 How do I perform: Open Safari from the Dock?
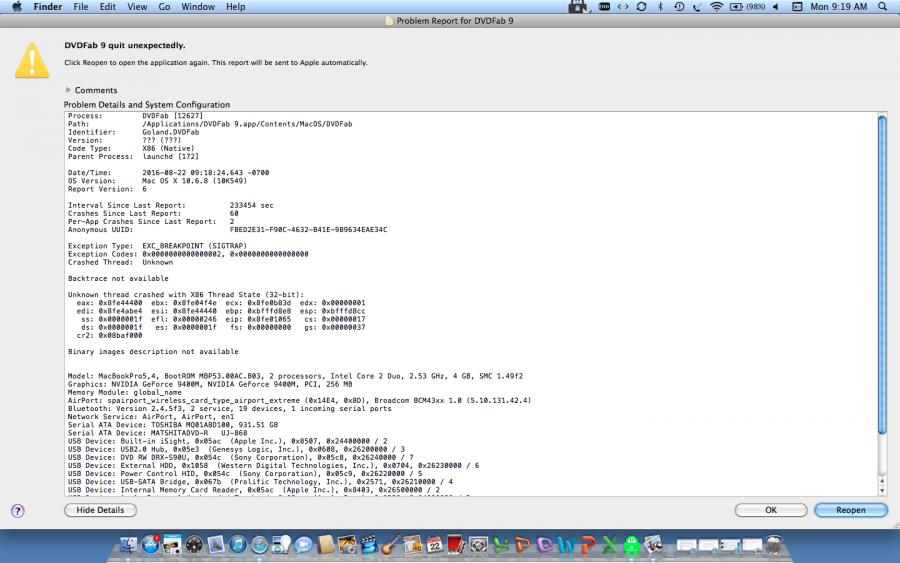[259, 545]
